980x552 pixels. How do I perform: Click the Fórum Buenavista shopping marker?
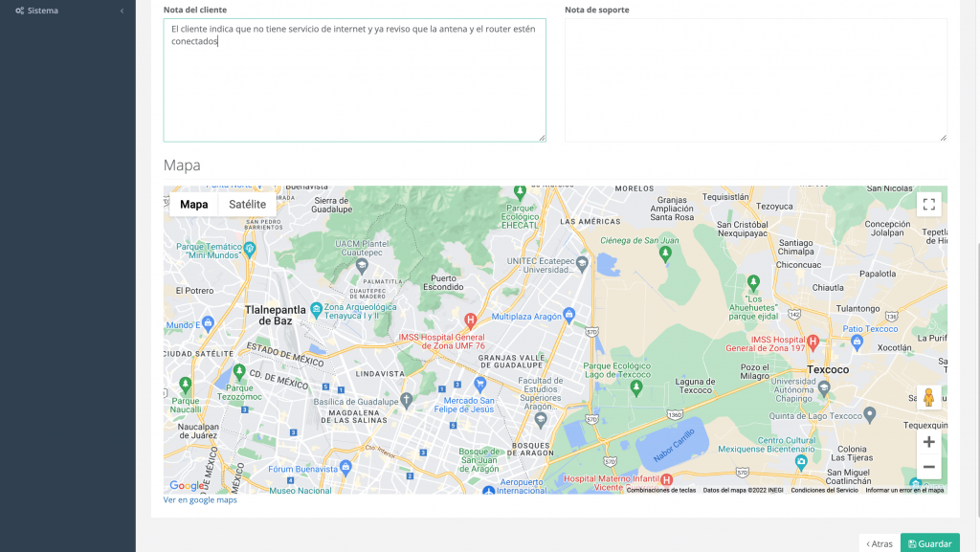pyautogui.click(x=345, y=467)
